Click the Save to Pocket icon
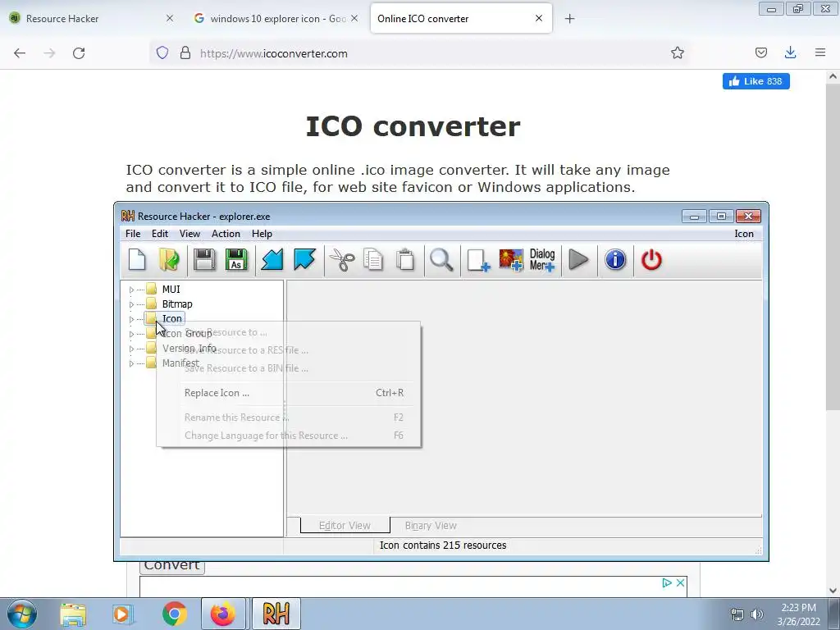 coord(760,52)
